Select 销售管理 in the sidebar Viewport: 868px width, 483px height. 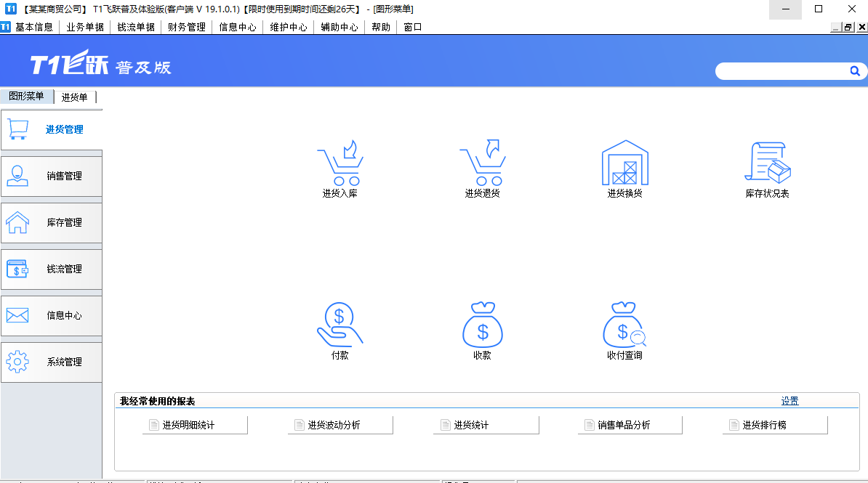(x=52, y=176)
